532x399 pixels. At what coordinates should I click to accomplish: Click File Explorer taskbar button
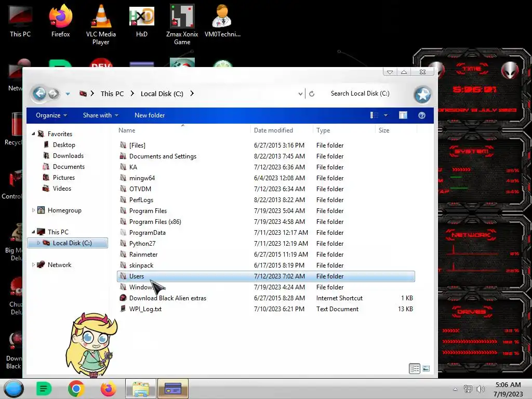(141, 389)
